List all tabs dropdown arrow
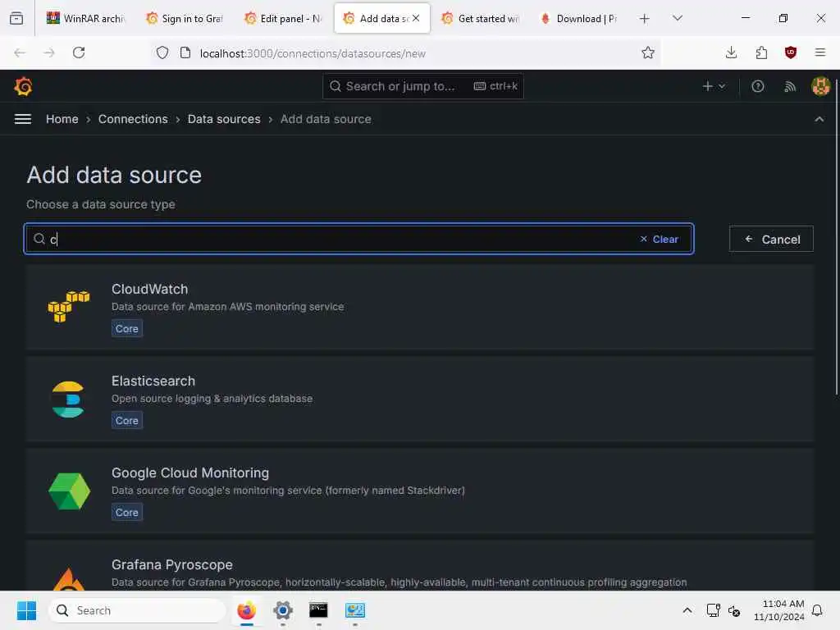Screen dimensions: 840x630 click(x=677, y=18)
